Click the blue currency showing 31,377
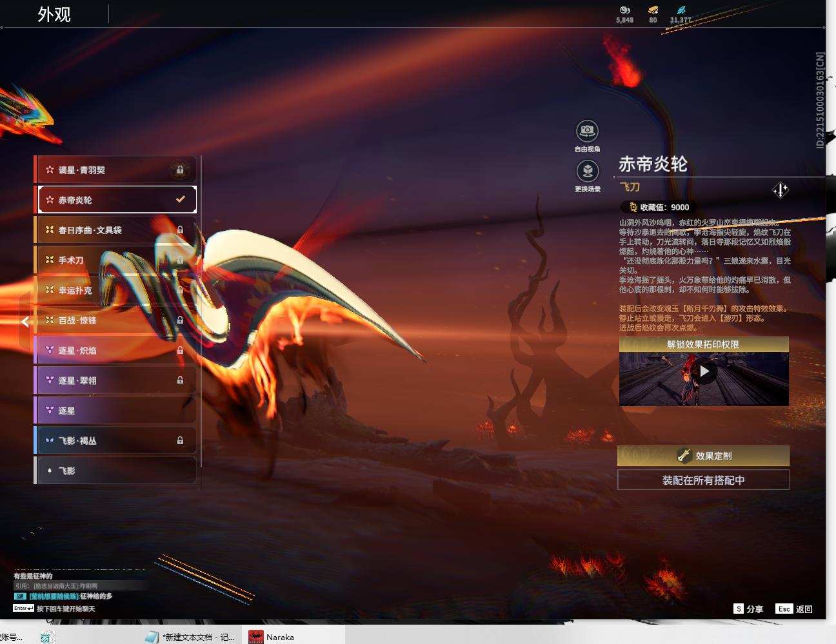The image size is (836, 644). (x=681, y=14)
